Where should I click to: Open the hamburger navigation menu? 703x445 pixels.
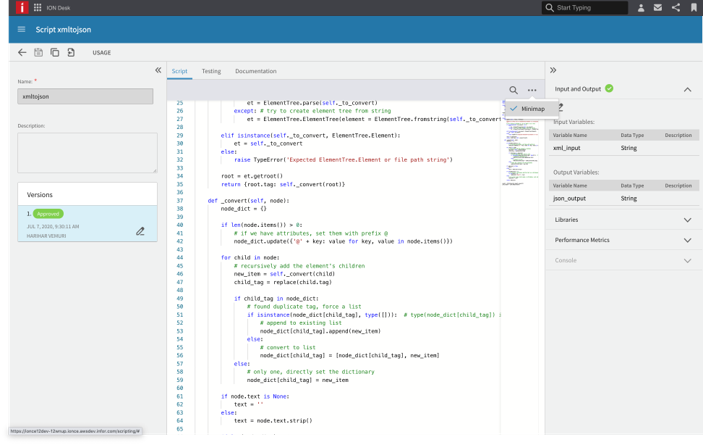point(21,30)
